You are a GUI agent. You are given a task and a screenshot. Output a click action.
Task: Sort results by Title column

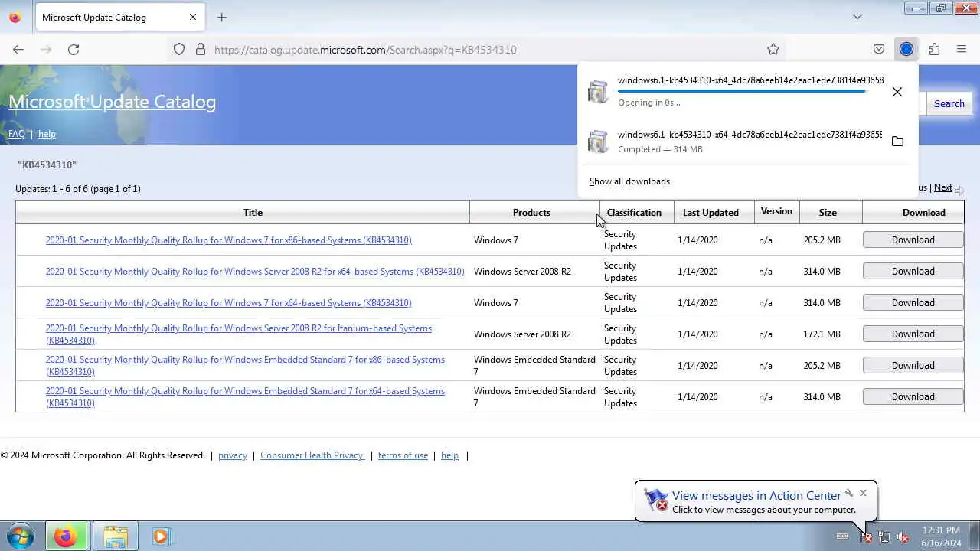click(253, 213)
